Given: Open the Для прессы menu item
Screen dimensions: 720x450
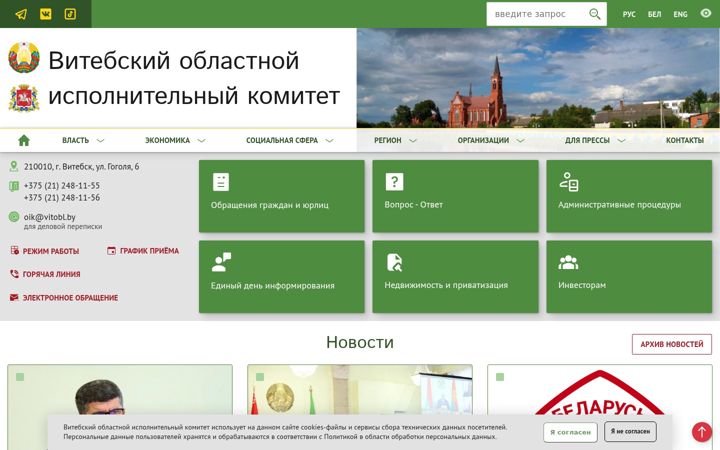Looking at the screenshot, I should (x=587, y=141).
